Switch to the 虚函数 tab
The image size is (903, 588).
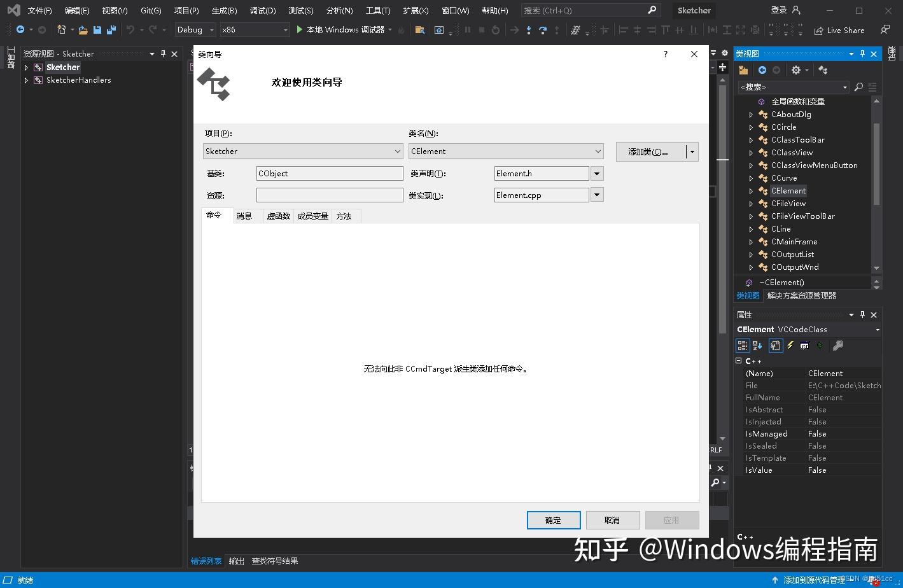tap(277, 216)
